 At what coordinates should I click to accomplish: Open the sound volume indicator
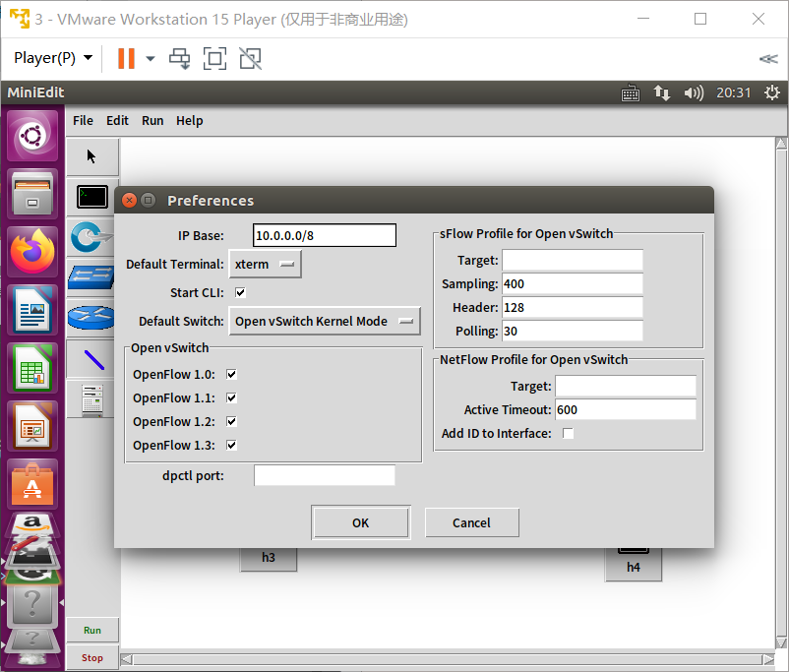[694, 92]
